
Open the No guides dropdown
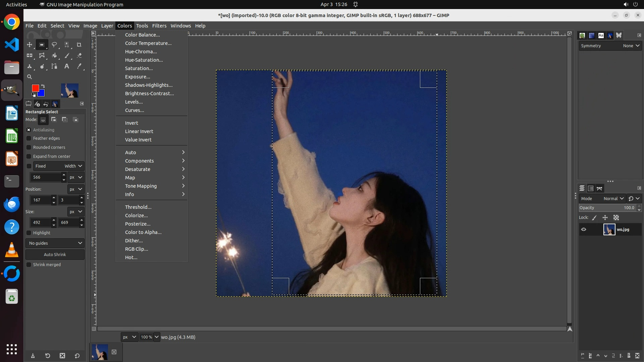[x=55, y=243]
